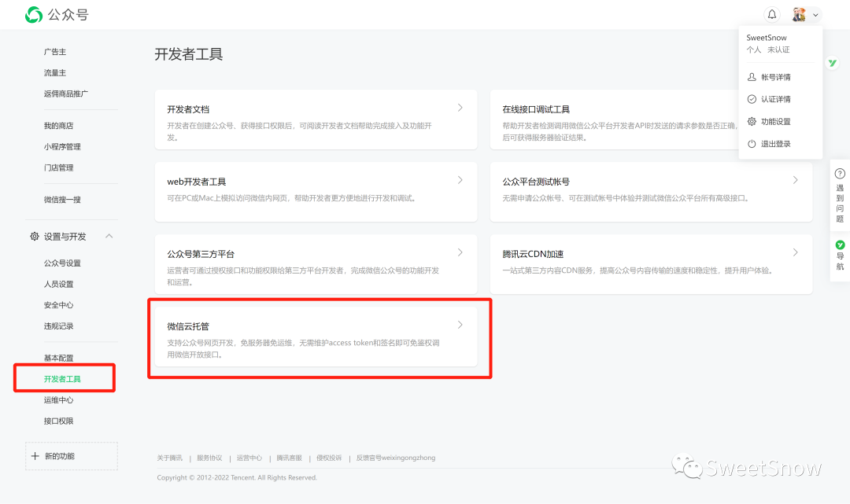Select 退出登录 to log out

pos(776,144)
